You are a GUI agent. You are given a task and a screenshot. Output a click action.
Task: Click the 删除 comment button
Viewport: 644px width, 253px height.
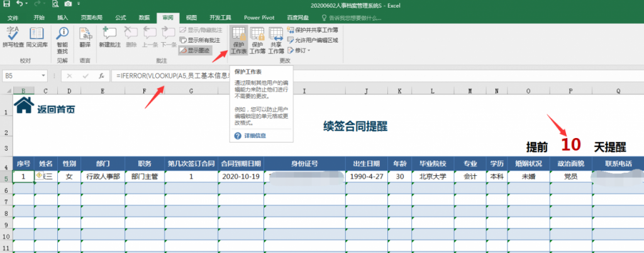(131, 37)
